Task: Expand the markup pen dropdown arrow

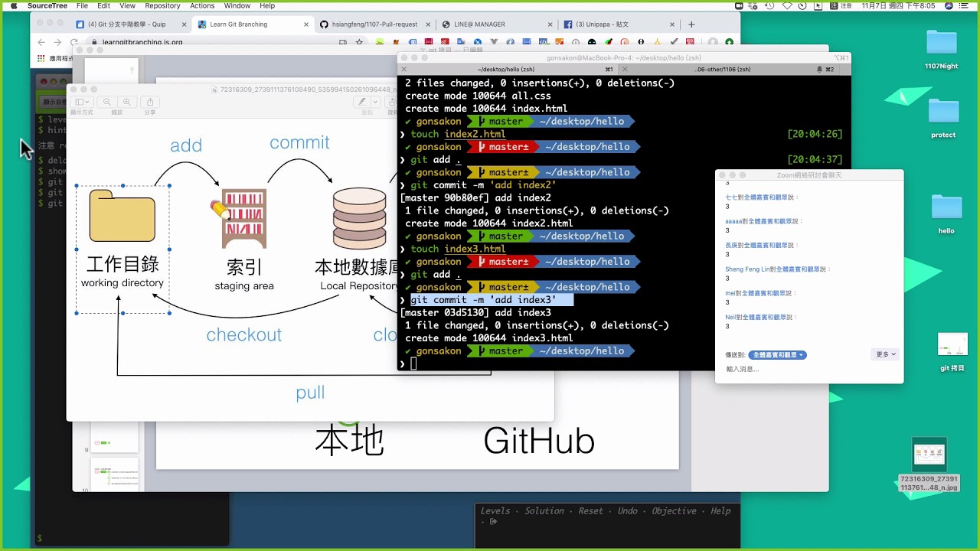Action: pos(374,102)
